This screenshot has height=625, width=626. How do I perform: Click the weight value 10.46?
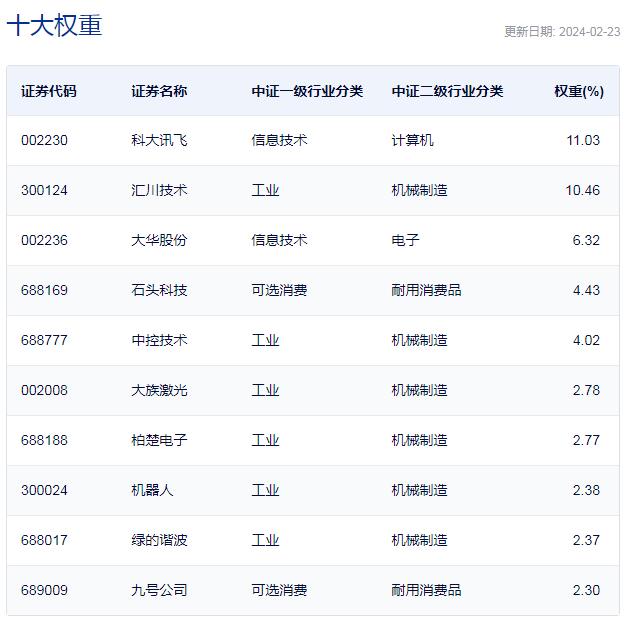[582, 190]
